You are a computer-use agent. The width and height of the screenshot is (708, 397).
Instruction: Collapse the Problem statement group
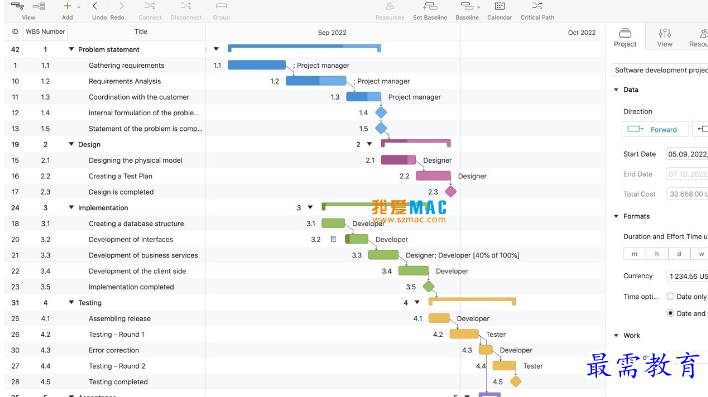[71, 49]
